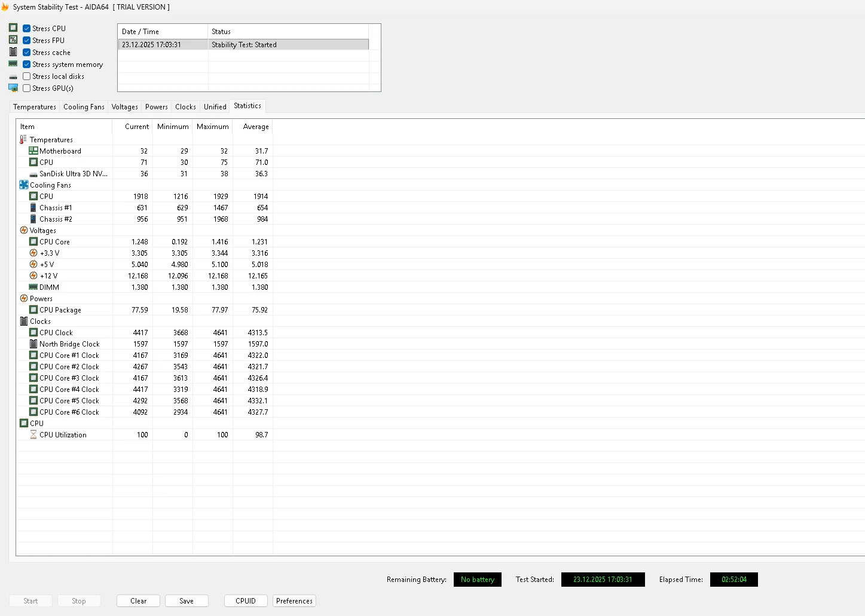Screen dimensions: 865x616
Task: Click the Stress cache chip icon
Action: click(x=13, y=52)
